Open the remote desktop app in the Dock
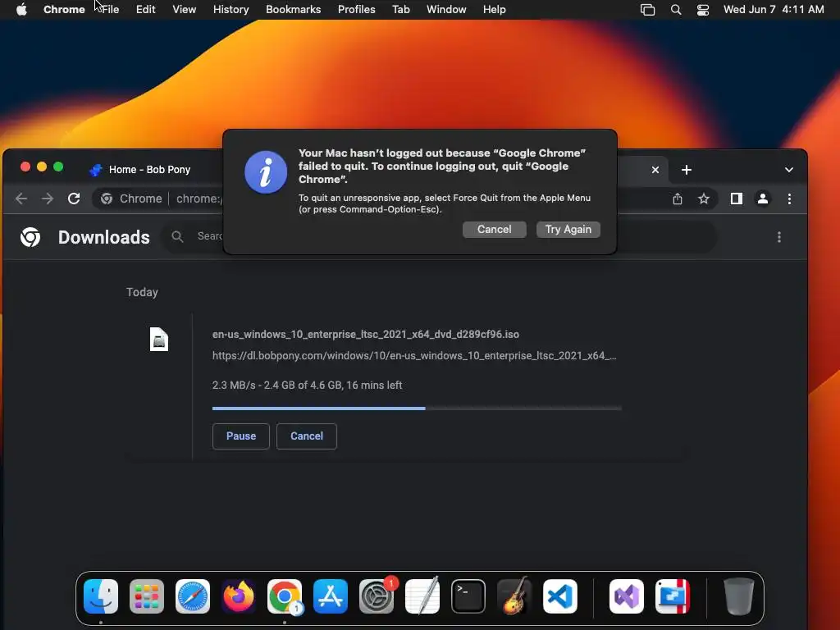 click(x=673, y=596)
